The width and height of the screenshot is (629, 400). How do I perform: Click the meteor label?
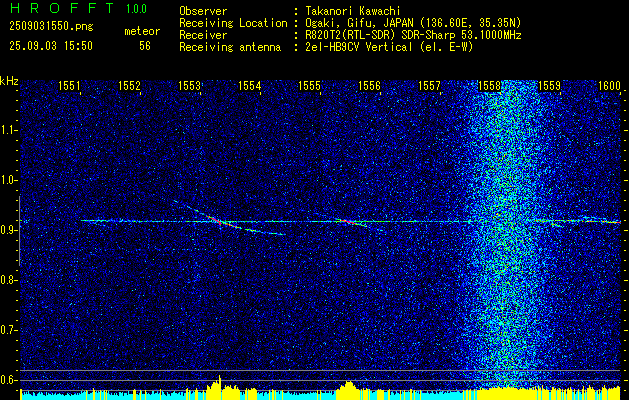coord(142,31)
